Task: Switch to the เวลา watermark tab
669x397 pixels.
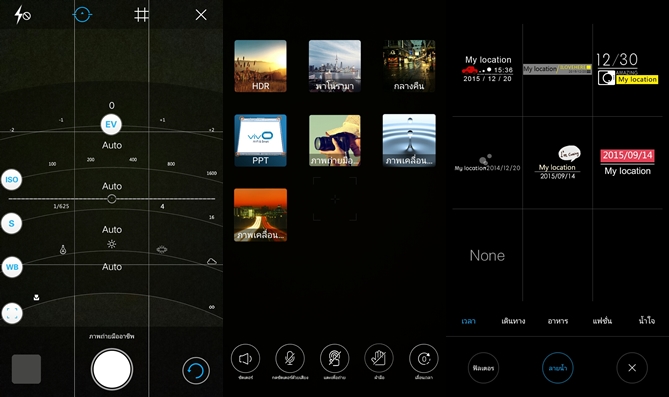Action: click(x=468, y=321)
